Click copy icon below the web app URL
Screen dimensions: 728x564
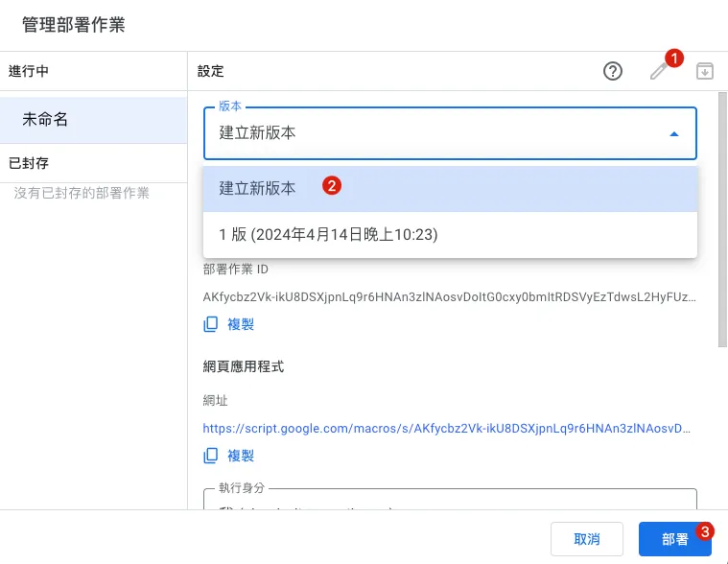[211, 456]
